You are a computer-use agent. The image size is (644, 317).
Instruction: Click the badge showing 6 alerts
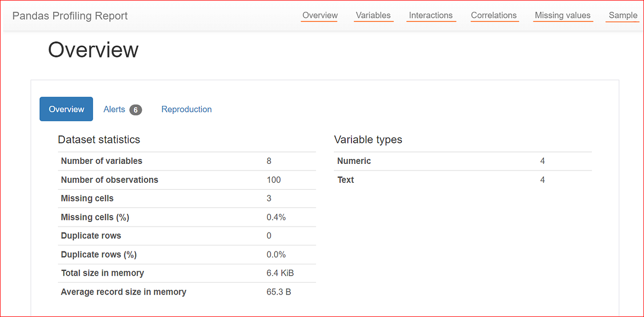pyautogui.click(x=135, y=109)
